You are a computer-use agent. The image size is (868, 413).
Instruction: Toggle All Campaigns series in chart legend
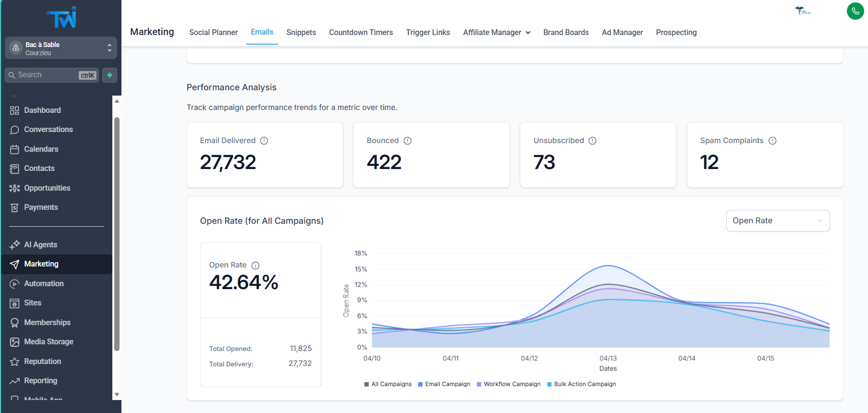pos(388,384)
